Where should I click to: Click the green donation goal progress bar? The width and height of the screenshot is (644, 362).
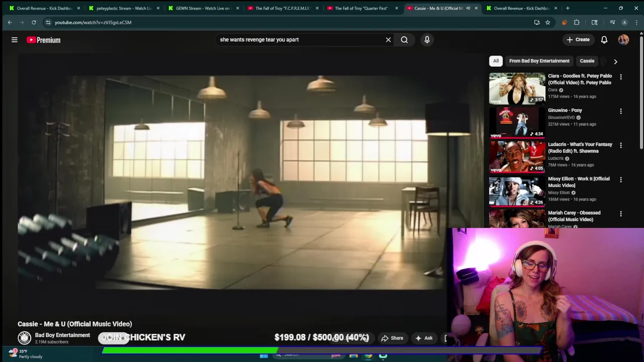pos(189,350)
